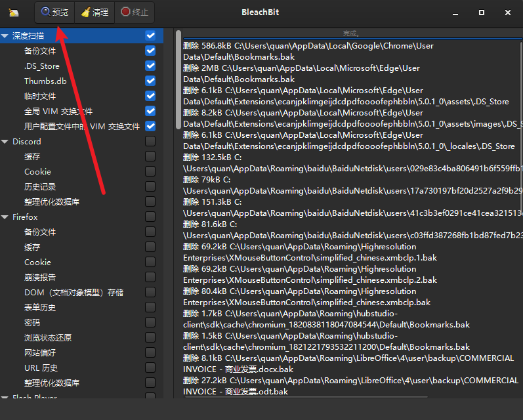
Task: Check Discord 整理优化数据库 checkbox
Action: [150, 201]
